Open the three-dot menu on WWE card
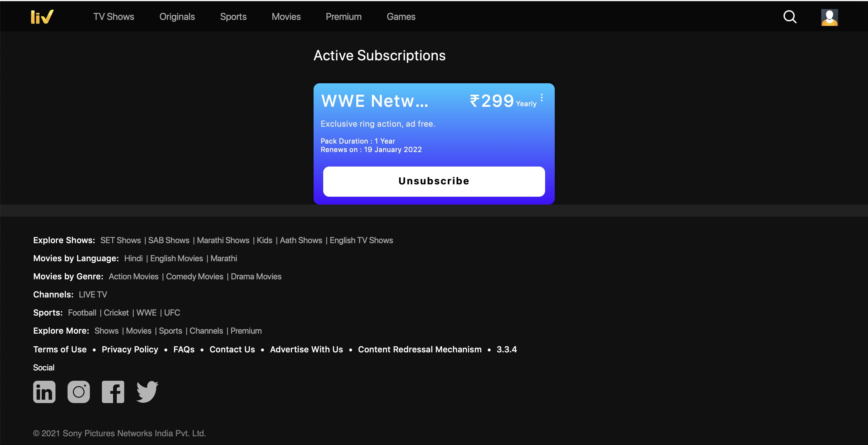 [541, 98]
